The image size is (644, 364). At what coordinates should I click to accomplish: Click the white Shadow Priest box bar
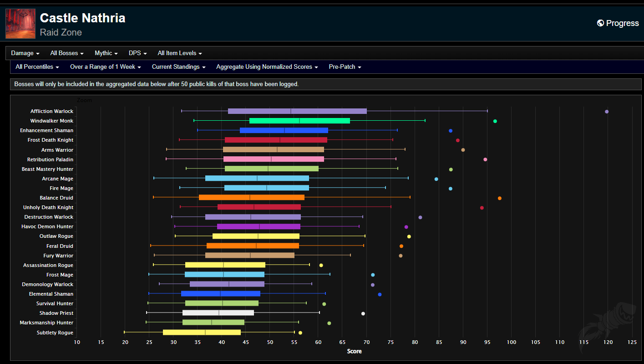tap(218, 313)
